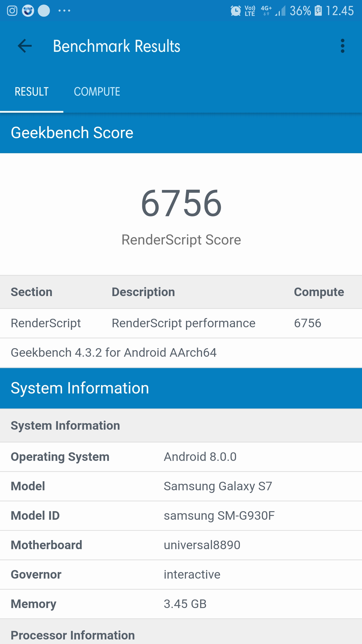Tap the blue System Information banner
This screenshot has width=362, height=644.
181,388
